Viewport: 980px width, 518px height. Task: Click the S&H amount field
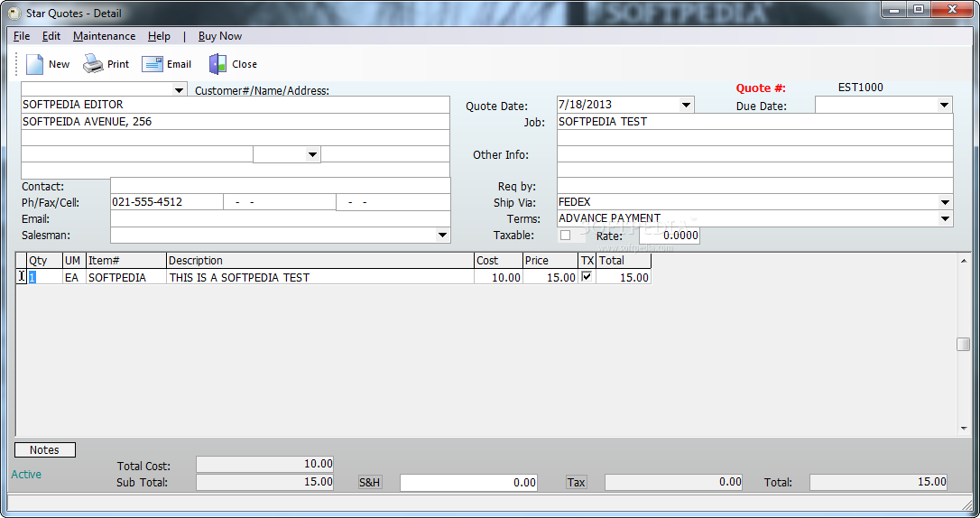(468, 483)
